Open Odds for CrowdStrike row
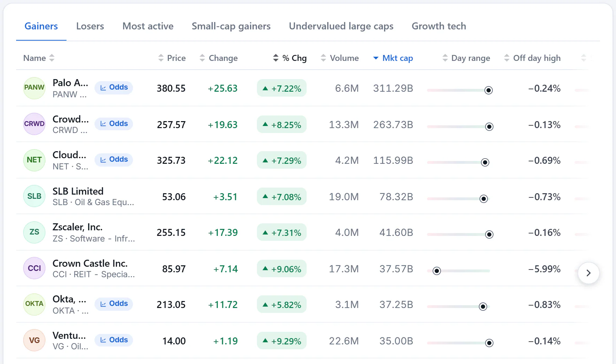 pos(114,124)
